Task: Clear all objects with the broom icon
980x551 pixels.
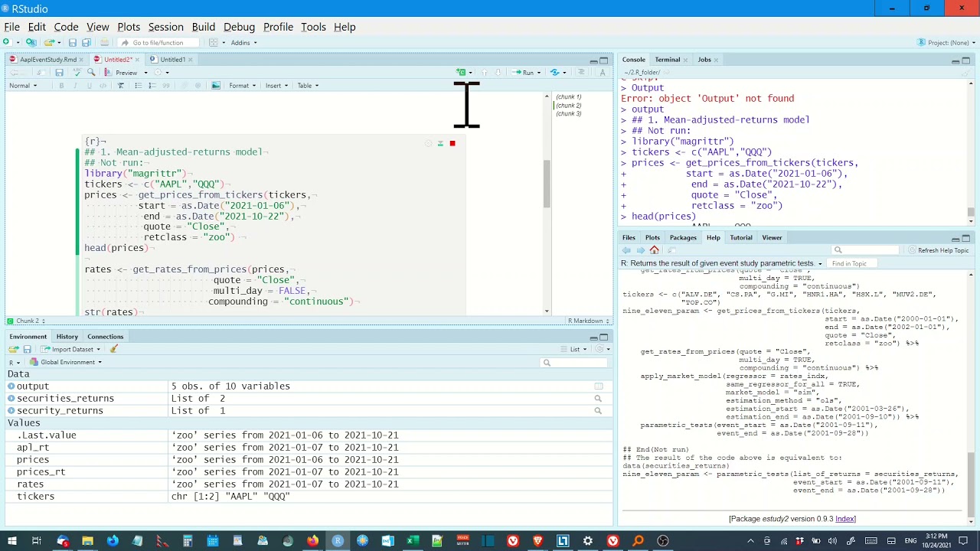Action: click(x=114, y=349)
